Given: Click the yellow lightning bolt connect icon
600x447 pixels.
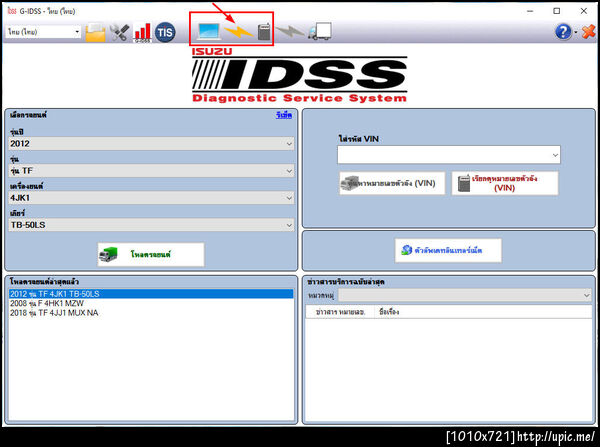Looking at the screenshot, I should tap(238, 32).
